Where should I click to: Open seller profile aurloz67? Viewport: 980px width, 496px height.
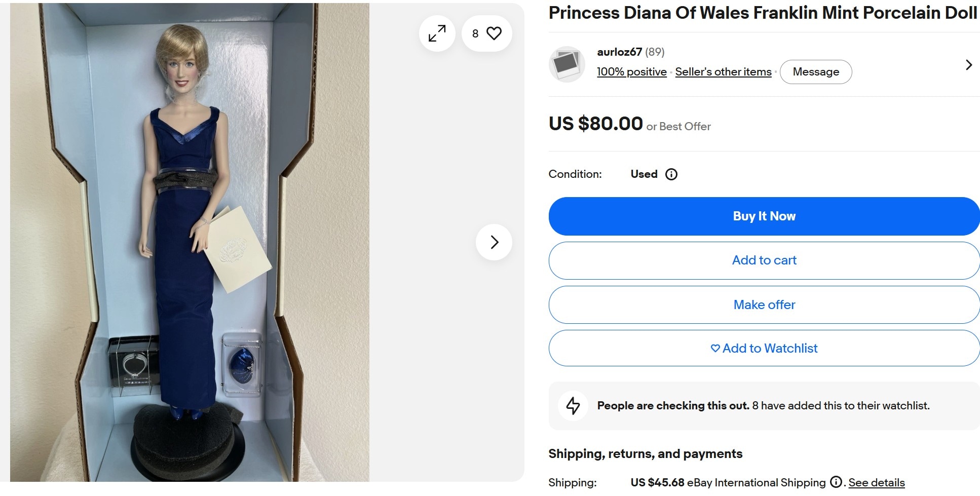tap(619, 52)
